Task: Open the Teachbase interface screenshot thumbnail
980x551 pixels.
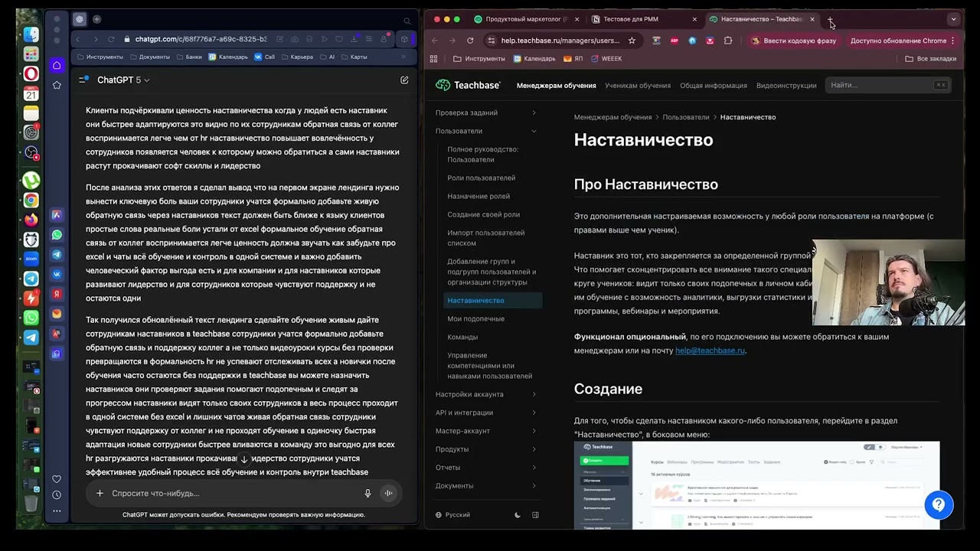Action: [x=756, y=485]
